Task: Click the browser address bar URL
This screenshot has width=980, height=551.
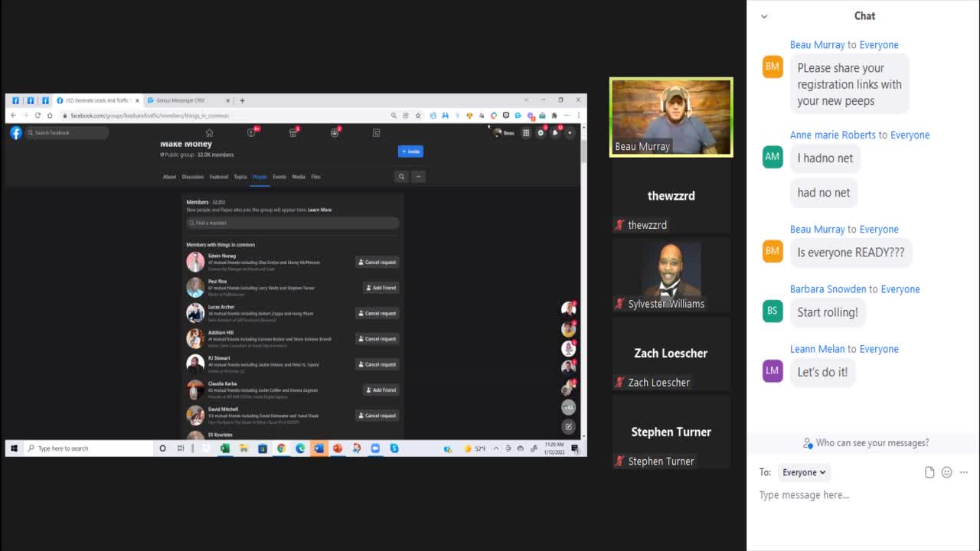Action: click(149, 116)
